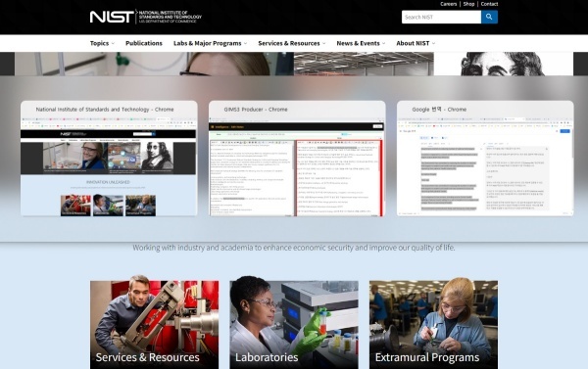Switch to GIMS3 Producer Chrome window

[x=297, y=159]
